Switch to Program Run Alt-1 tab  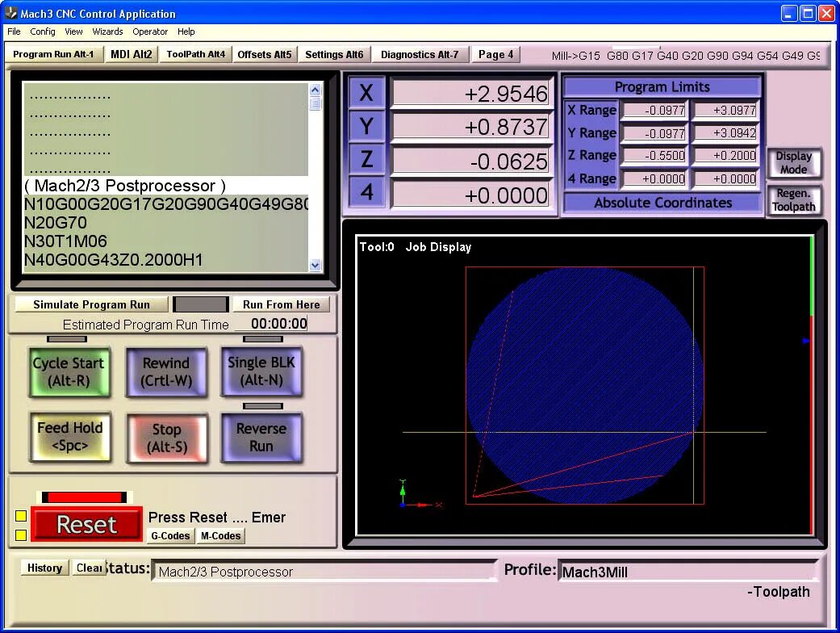click(x=53, y=54)
